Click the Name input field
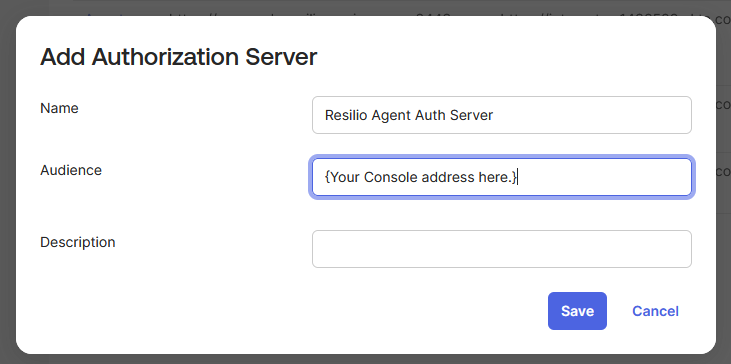Viewport: 731px width, 364px height. [x=502, y=115]
